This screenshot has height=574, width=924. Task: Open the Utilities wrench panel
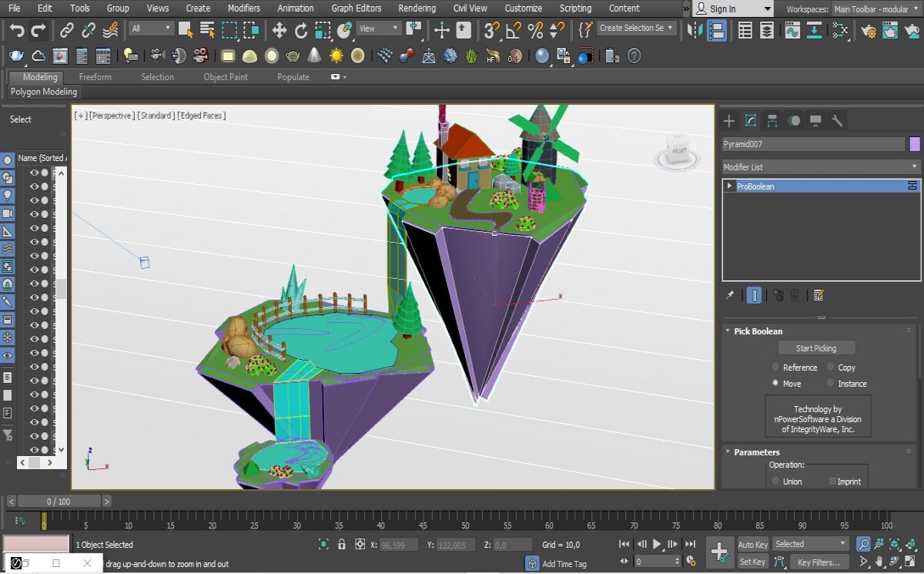[x=837, y=121]
